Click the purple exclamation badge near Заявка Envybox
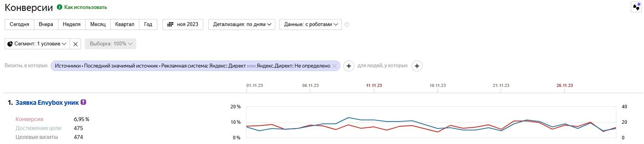 coord(83,102)
